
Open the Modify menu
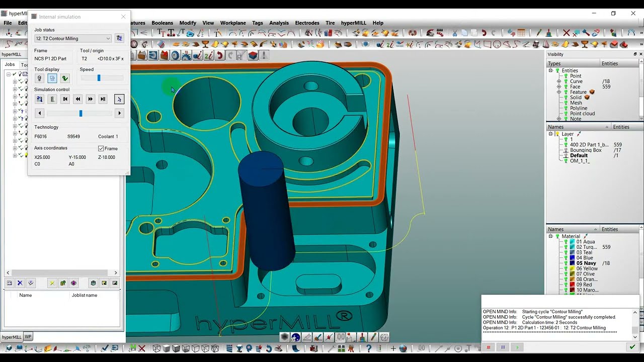[x=188, y=23]
